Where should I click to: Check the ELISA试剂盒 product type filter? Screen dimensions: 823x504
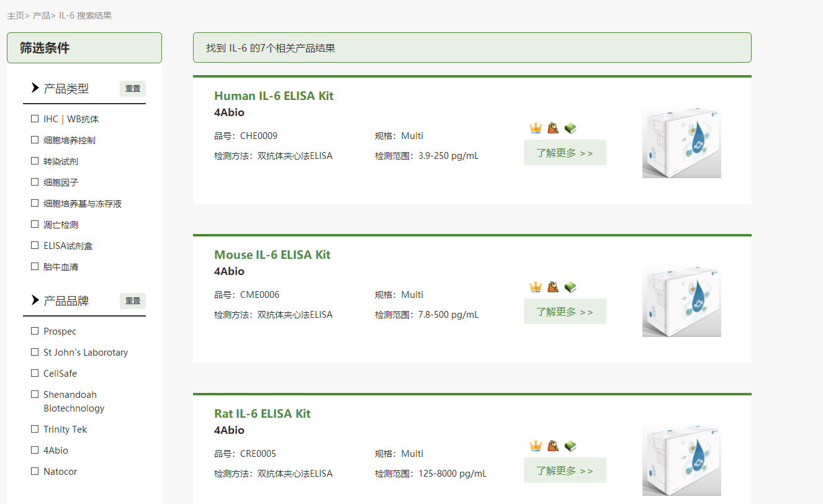pos(35,245)
